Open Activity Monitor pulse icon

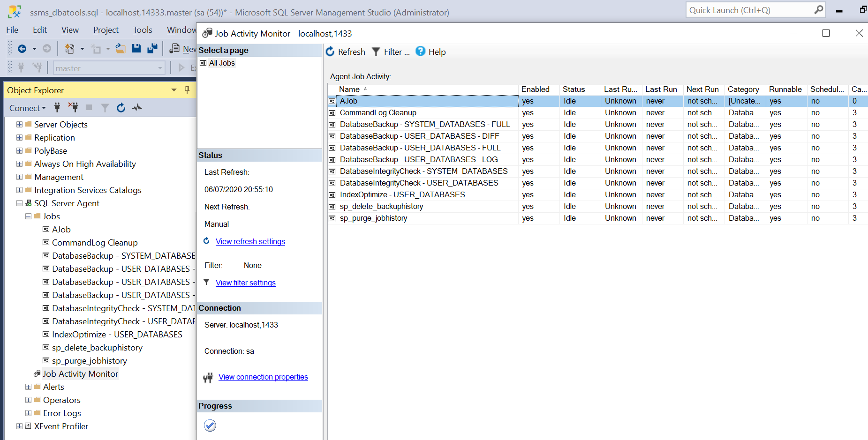point(137,108)
